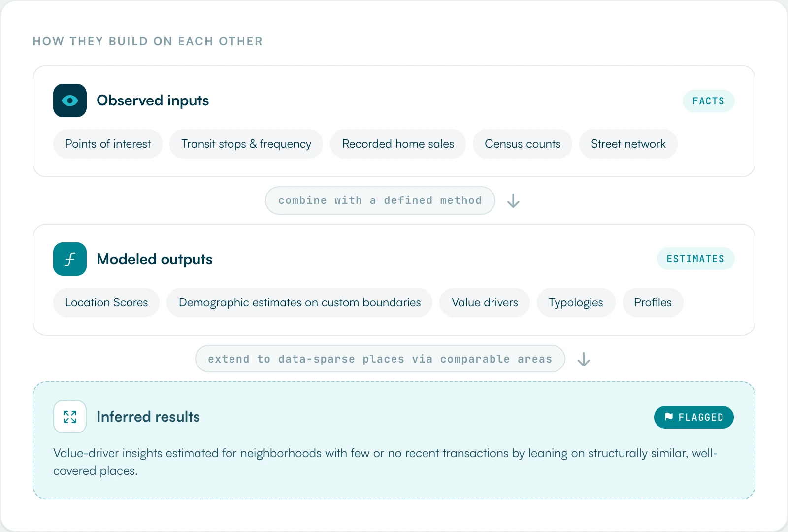
Task: Select the Profiles chip
Action: pos(653,302)
